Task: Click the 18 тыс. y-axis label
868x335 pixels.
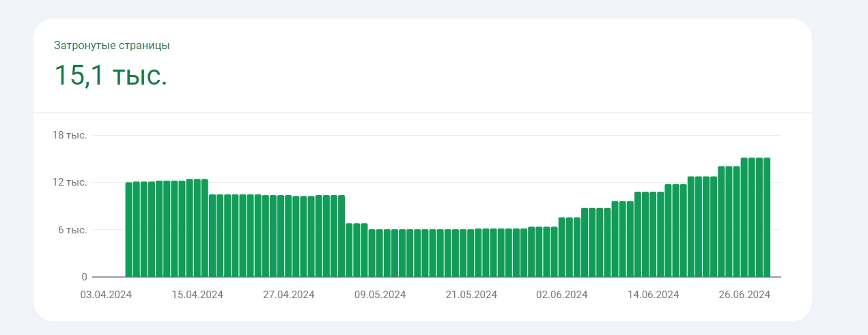Action: click(70, 135)
